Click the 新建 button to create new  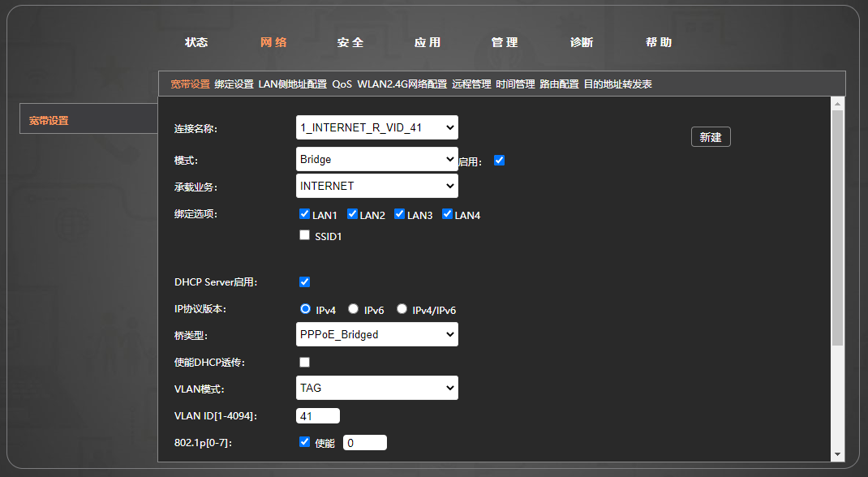[711, 136]
